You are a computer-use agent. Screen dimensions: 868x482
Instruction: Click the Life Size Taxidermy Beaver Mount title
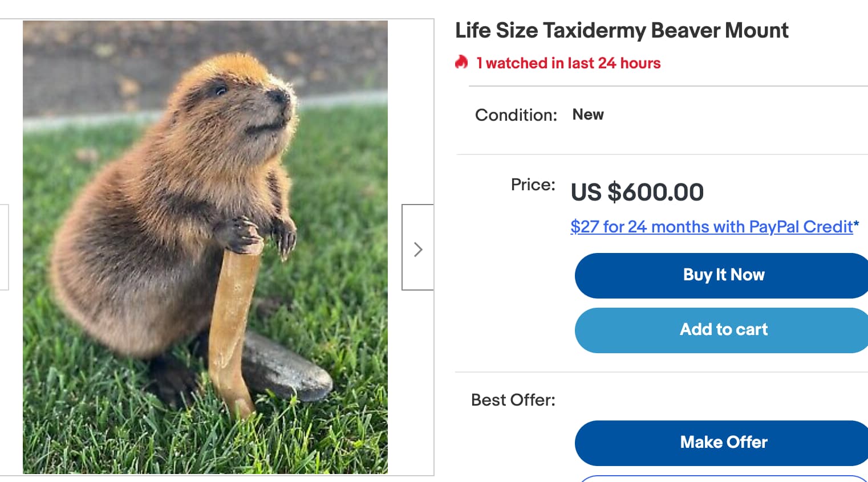[621, 30]
